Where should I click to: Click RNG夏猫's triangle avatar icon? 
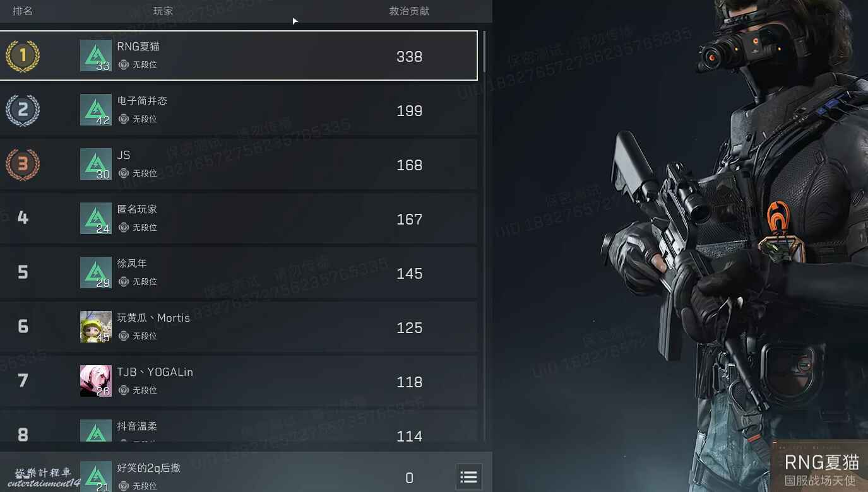[x=96, y=56]
